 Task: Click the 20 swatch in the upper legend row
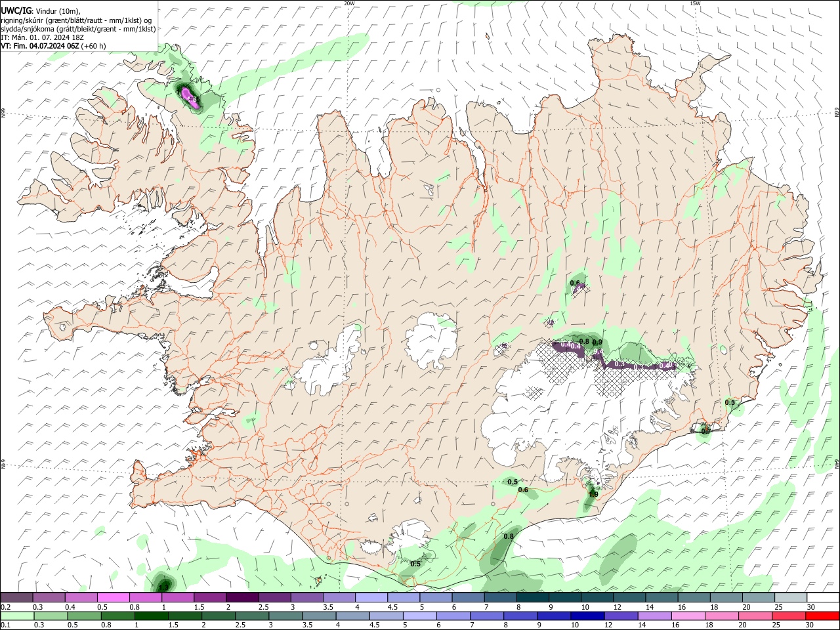pos(757,598)
